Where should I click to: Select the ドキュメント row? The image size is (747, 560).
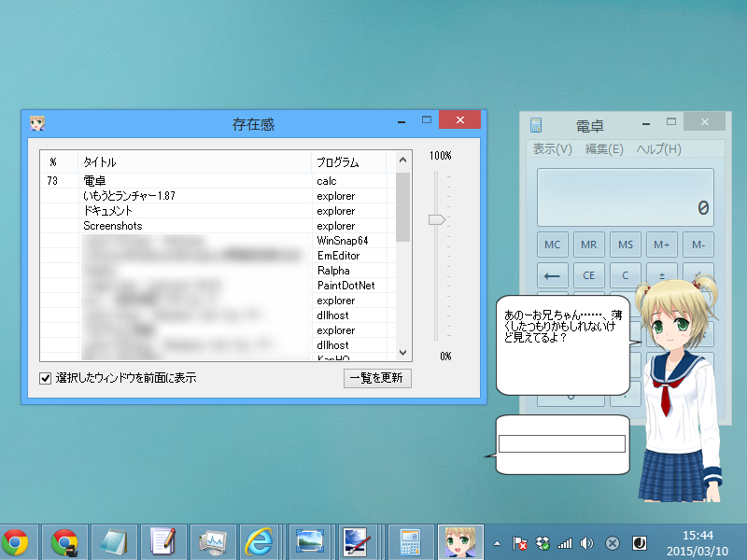point(218,211)
